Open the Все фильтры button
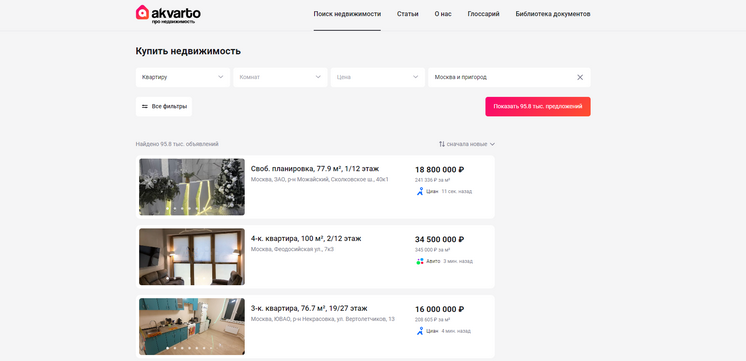 click(x=164, y=107)
